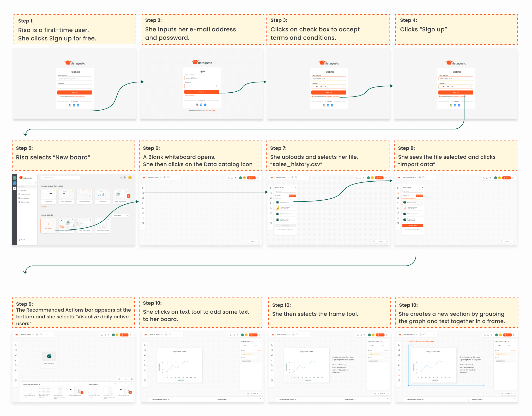Uncheck the accepted terms checkbox in Step 3
The image size is (532, 416).
[313, 97]
